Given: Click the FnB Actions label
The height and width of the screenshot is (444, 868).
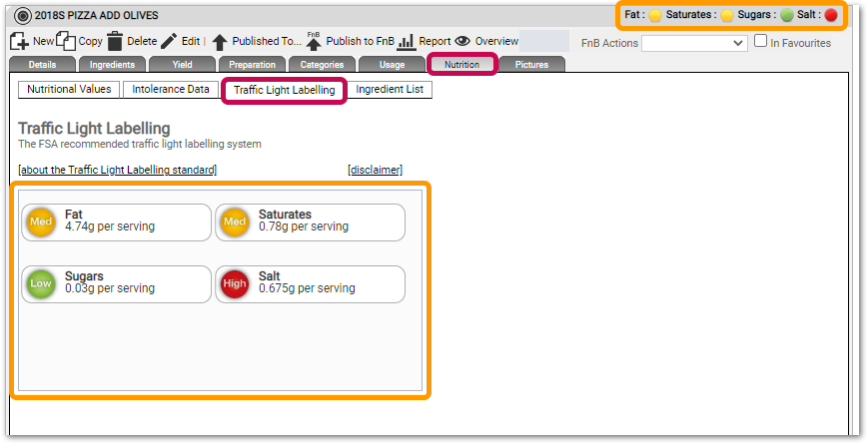Looking at the screenshot, I should click(x=609, y=43).
